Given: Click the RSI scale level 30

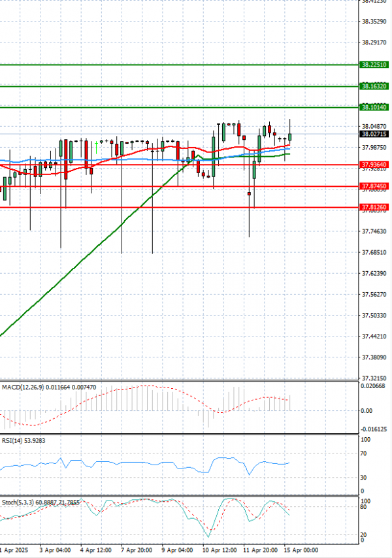Looking at the screenshot, I should (x=363, y=478).
